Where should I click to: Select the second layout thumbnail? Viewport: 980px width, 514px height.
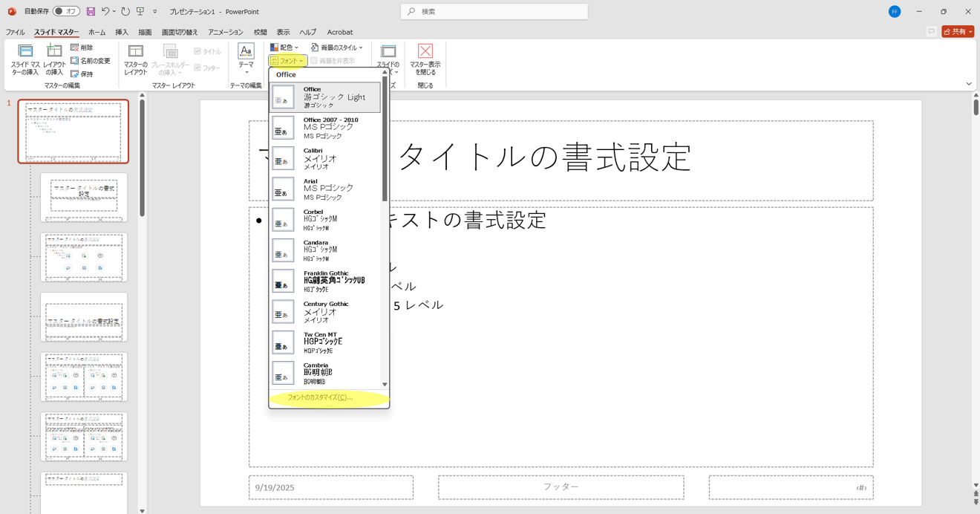[84, 198]
